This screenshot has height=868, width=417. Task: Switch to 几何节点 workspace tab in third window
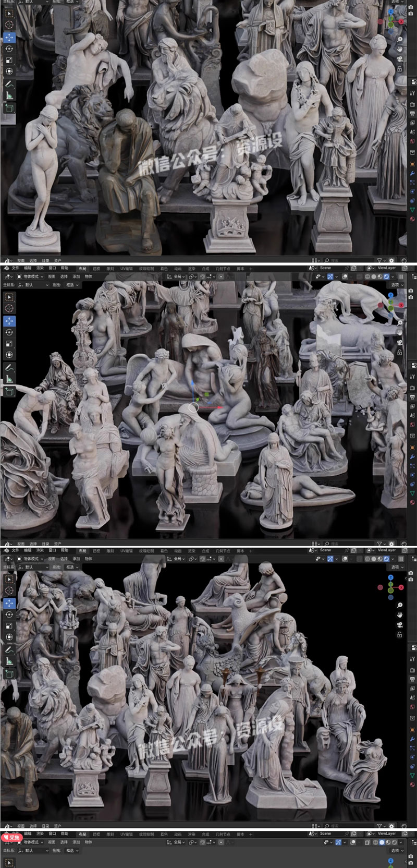click(x=223, y=550)
